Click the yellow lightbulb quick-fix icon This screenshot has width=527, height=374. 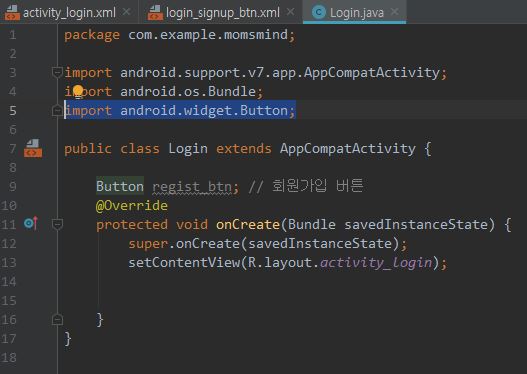click(78, 92)
